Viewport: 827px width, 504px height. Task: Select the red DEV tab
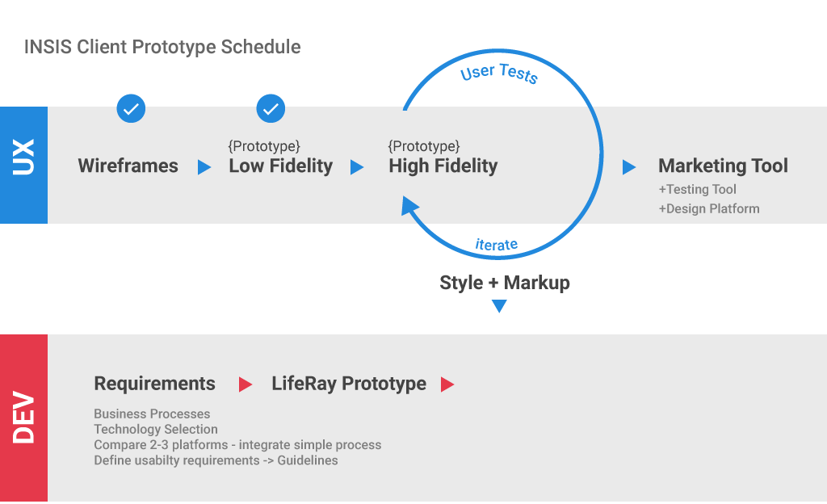click(23, 418)
